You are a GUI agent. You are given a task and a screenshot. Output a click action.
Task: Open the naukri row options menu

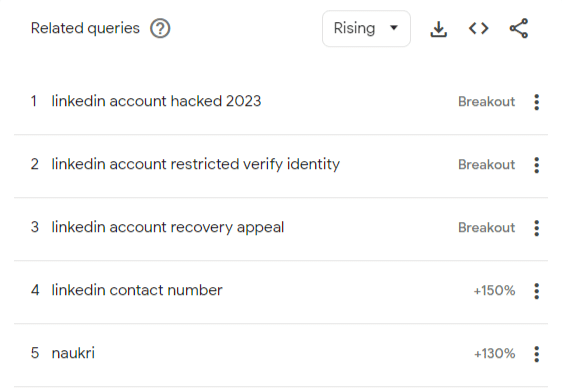537,354
